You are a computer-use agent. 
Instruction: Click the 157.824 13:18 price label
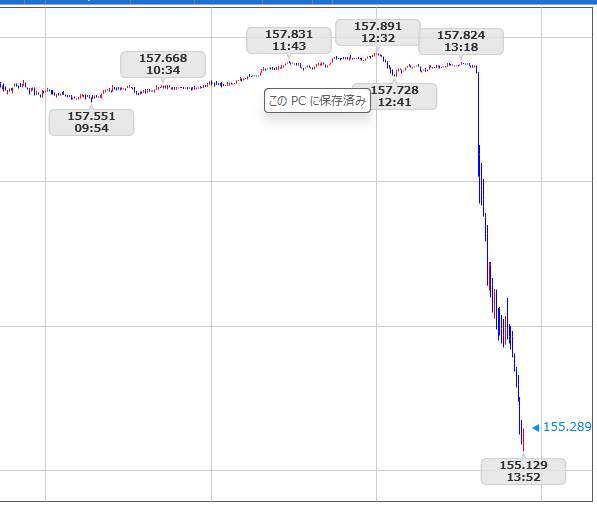pos(461,41)
